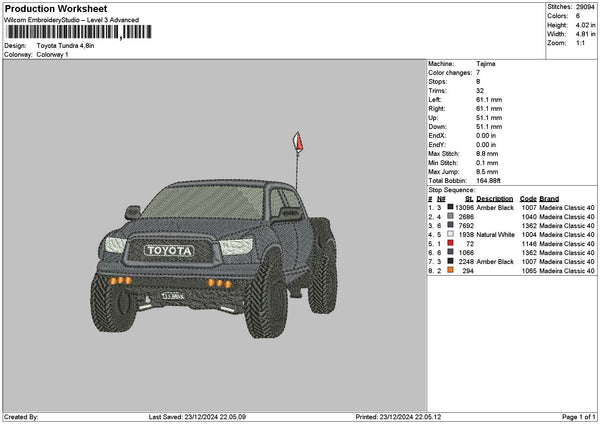Click thread code 1040 in row 2
This screenshot has width=600, height=424.
click(x=529, y=217)
